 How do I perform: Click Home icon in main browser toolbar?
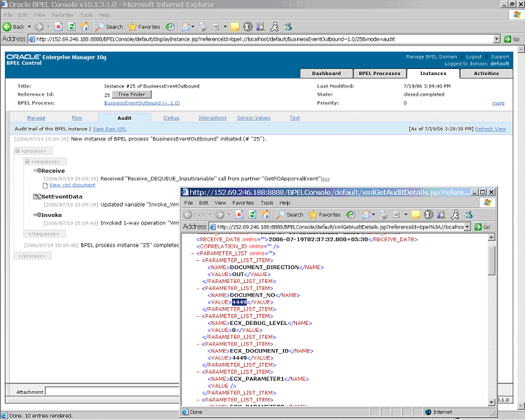[x=85, y=27]
